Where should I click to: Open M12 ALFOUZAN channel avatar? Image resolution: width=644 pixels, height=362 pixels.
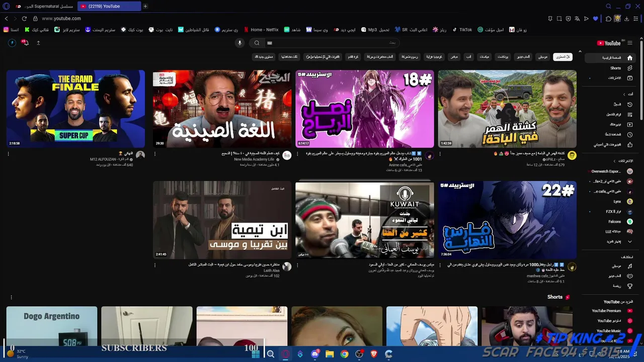point(140,155)
